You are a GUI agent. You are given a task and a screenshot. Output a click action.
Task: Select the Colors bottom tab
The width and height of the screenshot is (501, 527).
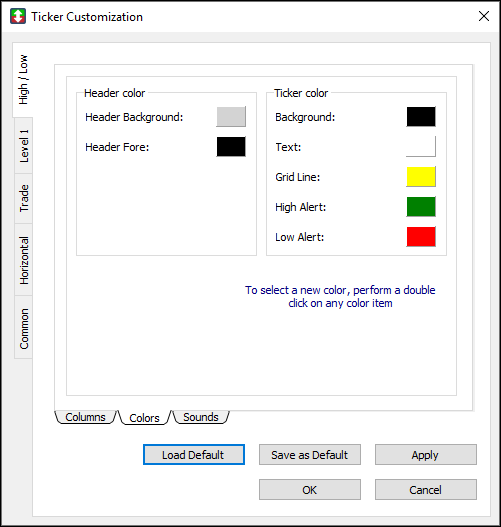pyautogui.click(x=144, y=418)
